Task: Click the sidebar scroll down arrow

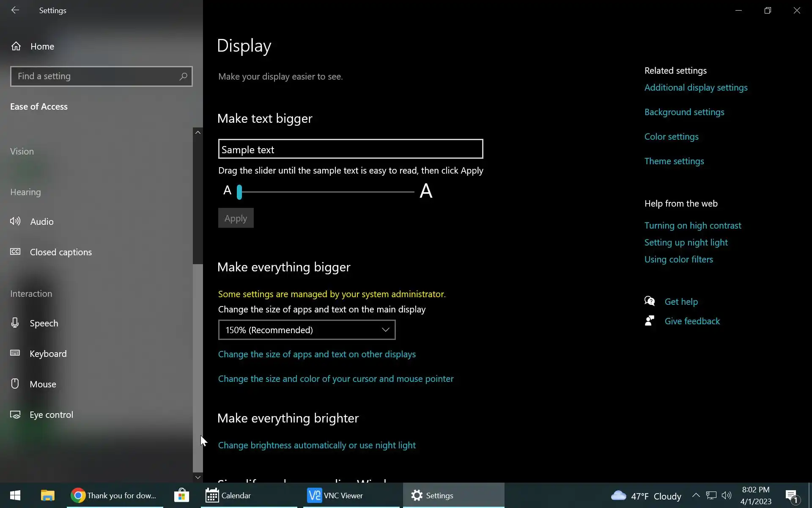Action: 198,477
